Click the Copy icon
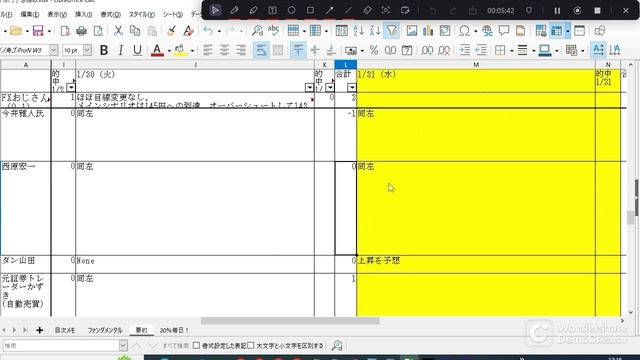Image resolution: width=640 pixels, height=360 pixels. pos(135,31)
